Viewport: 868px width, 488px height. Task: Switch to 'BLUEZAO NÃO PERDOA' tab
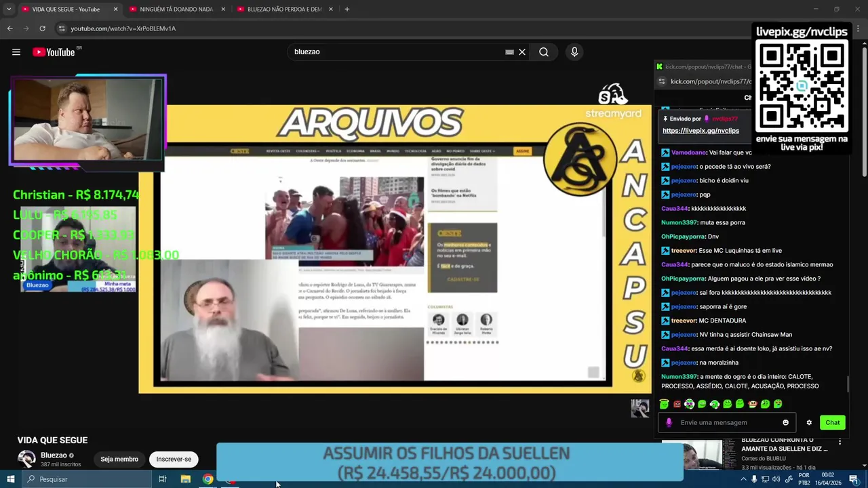coord(285,9)
